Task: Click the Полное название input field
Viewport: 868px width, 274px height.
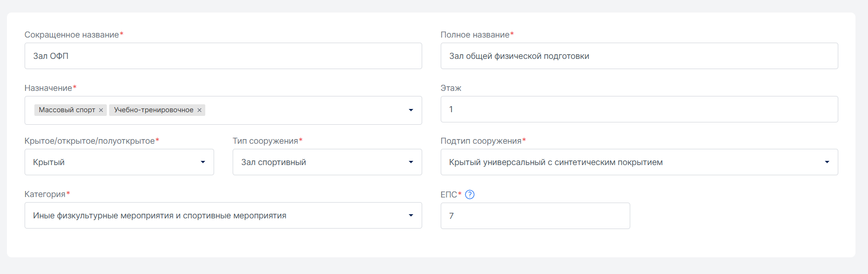Action: click(x=639, y=56)
